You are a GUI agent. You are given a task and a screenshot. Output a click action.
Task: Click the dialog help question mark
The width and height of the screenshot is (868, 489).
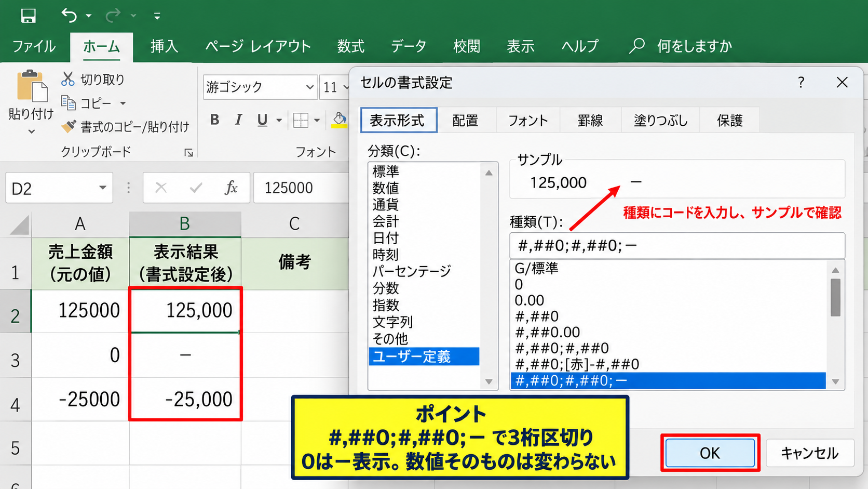pyautogui.click(x=801, y=82)
